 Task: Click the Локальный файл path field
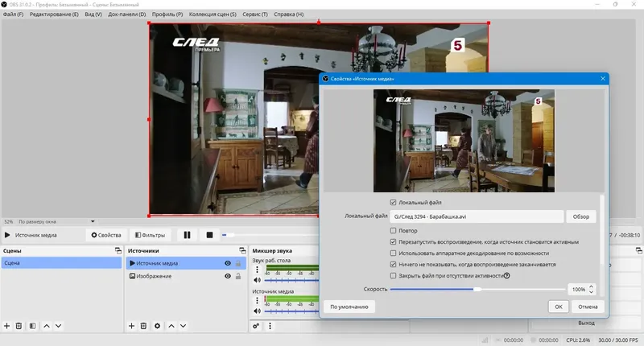477,216
